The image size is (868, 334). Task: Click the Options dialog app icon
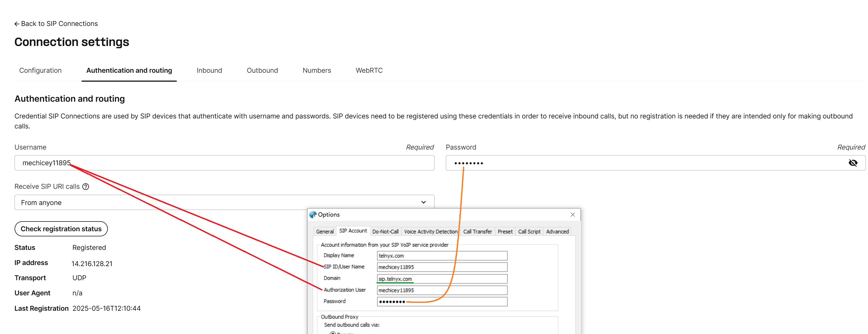pyautogui.click(x=313, y=214)
